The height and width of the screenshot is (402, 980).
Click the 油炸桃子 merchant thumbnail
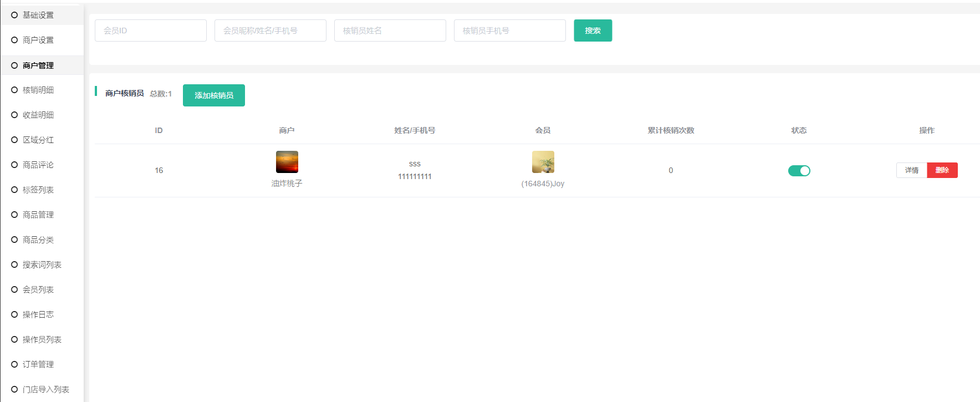pyautogui.click(x=287, y=162)
